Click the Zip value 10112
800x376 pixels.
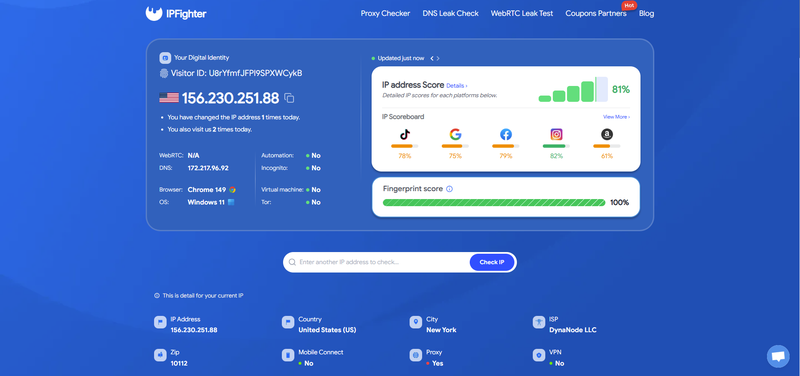pyautogui.click(x=179, y=363)
